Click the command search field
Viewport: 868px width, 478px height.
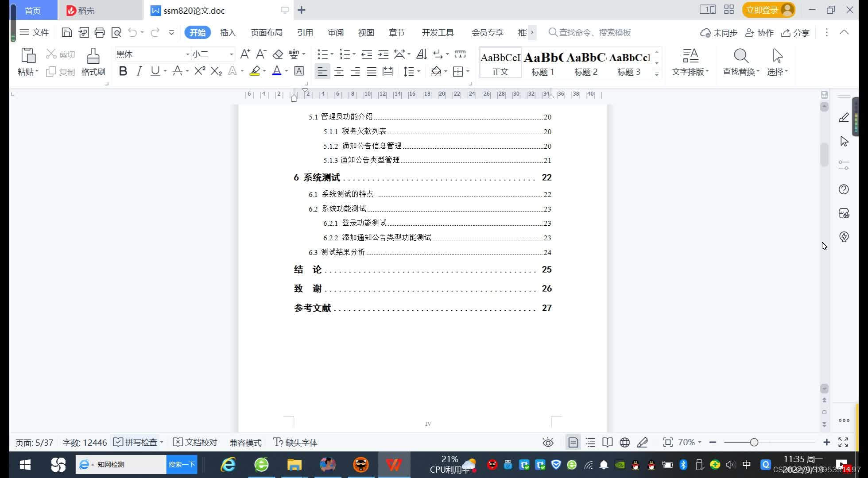[590, 32]
